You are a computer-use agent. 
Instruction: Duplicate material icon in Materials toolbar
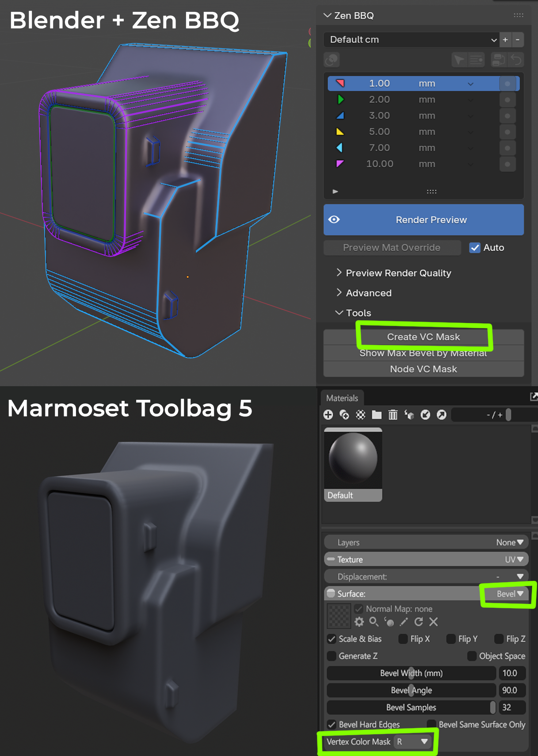tap(344, 414)
